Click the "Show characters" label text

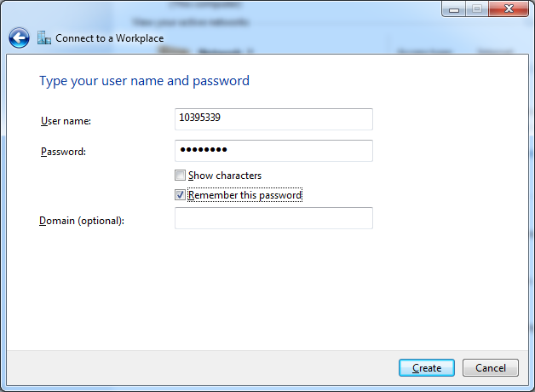225,176
